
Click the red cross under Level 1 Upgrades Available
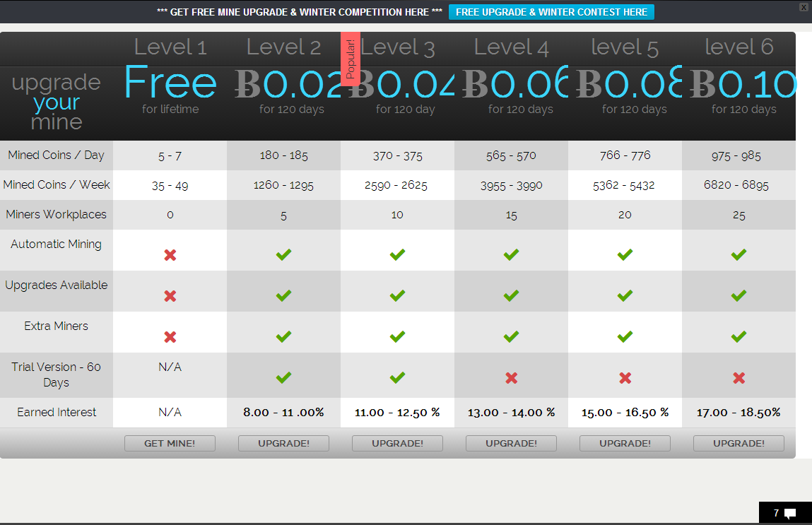coord(170,295)
